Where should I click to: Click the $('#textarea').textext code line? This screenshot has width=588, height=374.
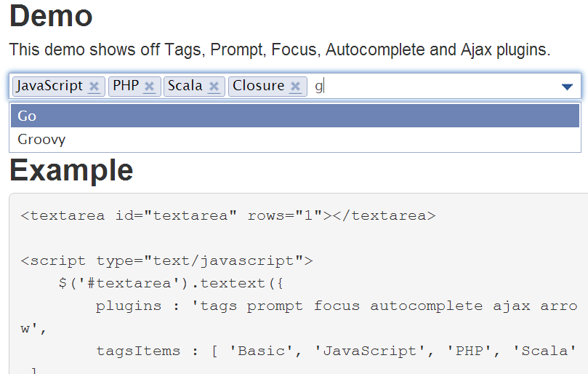tap(171, 283)
